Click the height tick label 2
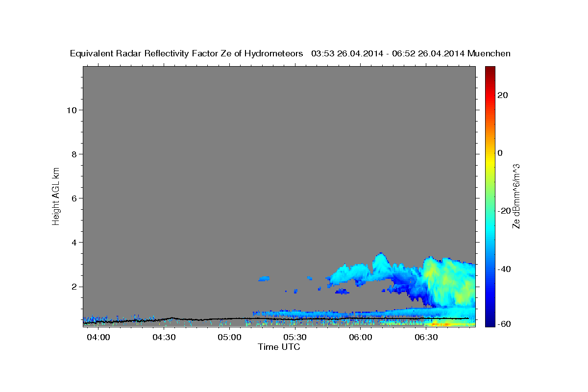 [74, 286]
